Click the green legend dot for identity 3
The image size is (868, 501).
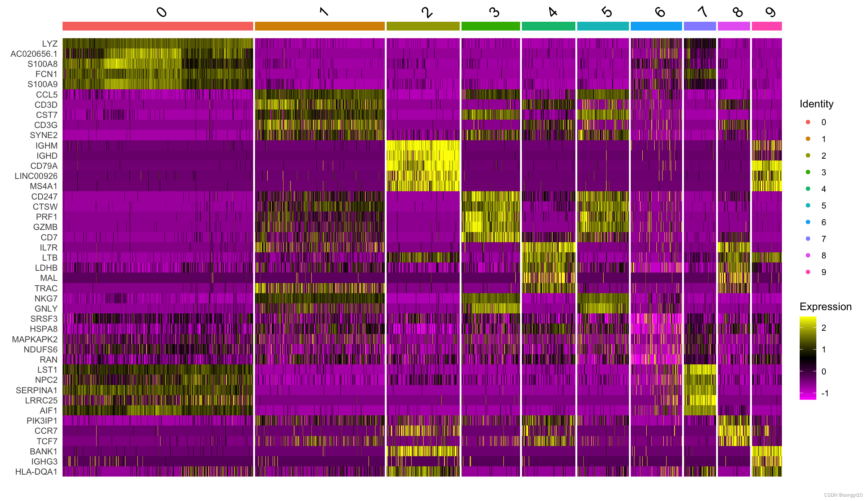click(x=808, y=172)
